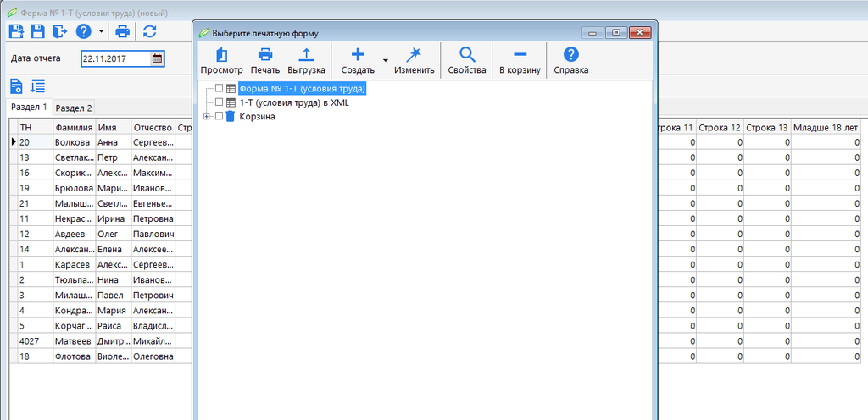
Task: Click the cell Карасев
Action: (75, 265)
